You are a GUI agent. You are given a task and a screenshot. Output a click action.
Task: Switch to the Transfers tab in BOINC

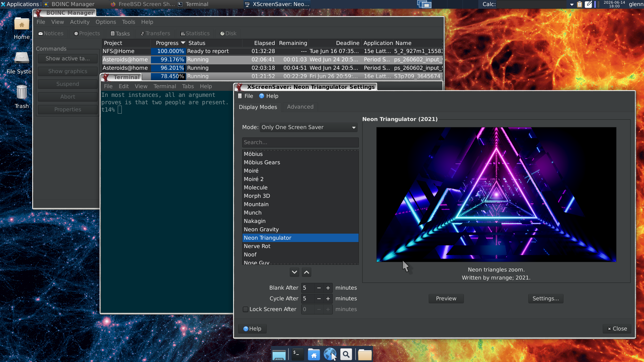155,34
